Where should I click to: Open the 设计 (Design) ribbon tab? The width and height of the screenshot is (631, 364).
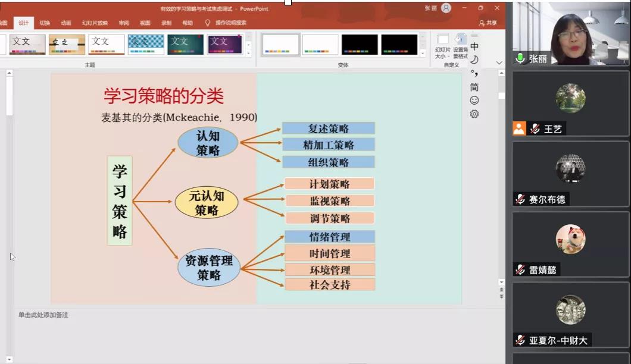23,23
